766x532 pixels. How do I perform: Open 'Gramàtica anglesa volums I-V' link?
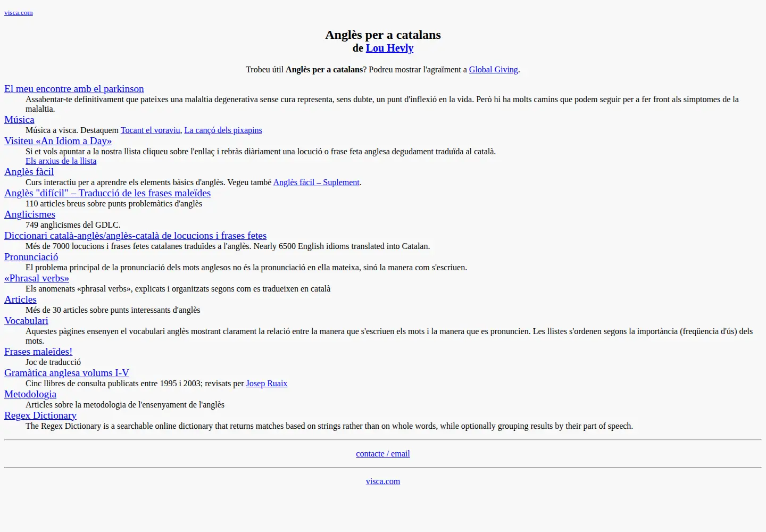66,373
